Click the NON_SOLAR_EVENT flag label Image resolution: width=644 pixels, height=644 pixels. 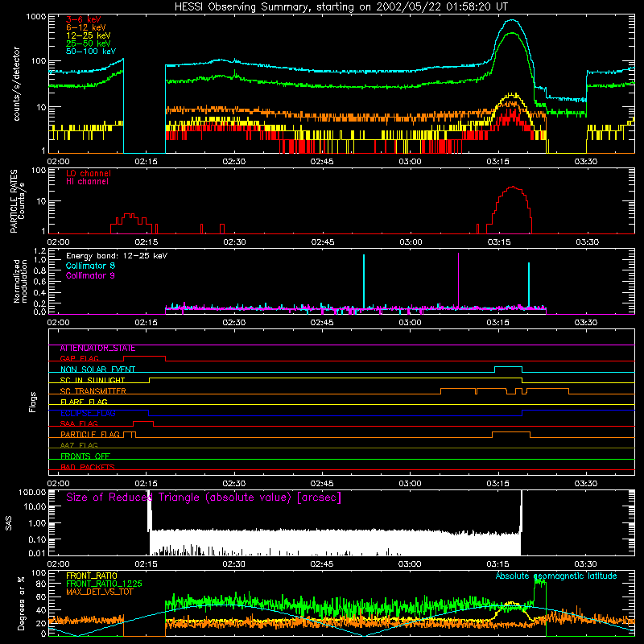pos(97,369)
